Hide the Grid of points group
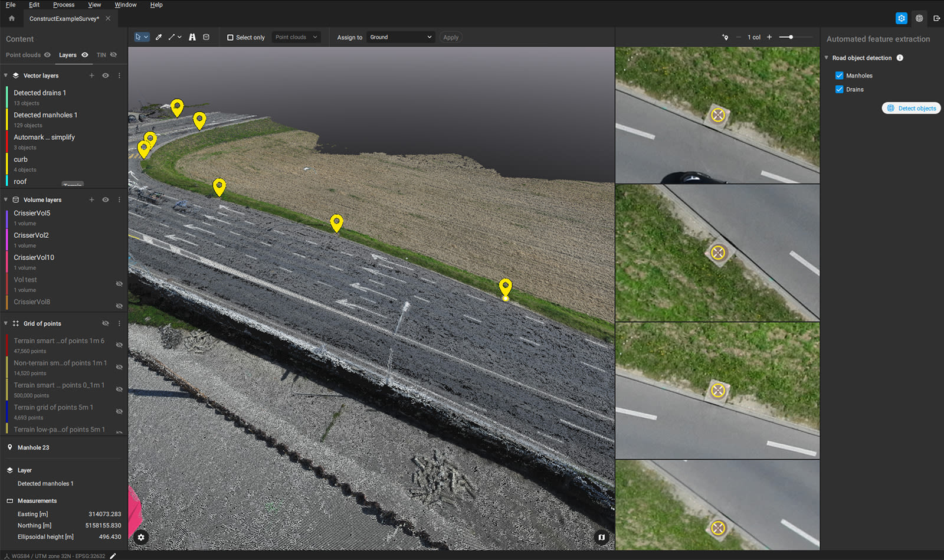This screenshot has height=560, width=944. click(x=106, y=323)
